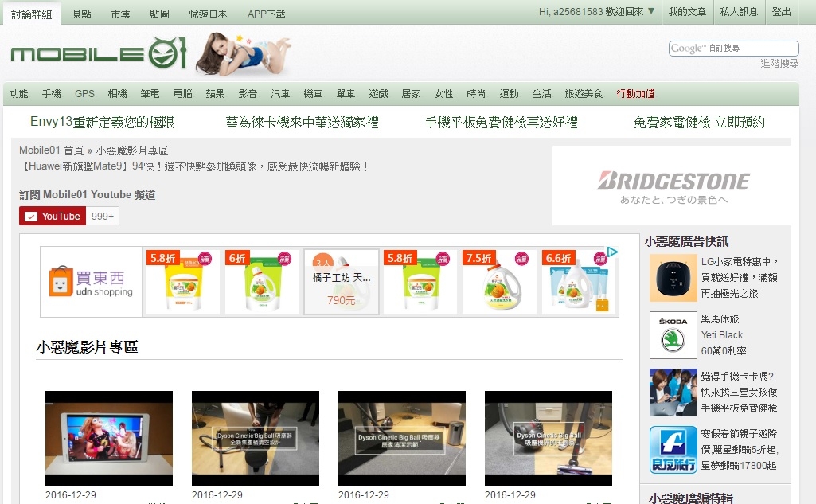Open the 機車 category menu
This screenshot has width=816, height=504.
tap(313, 94)
